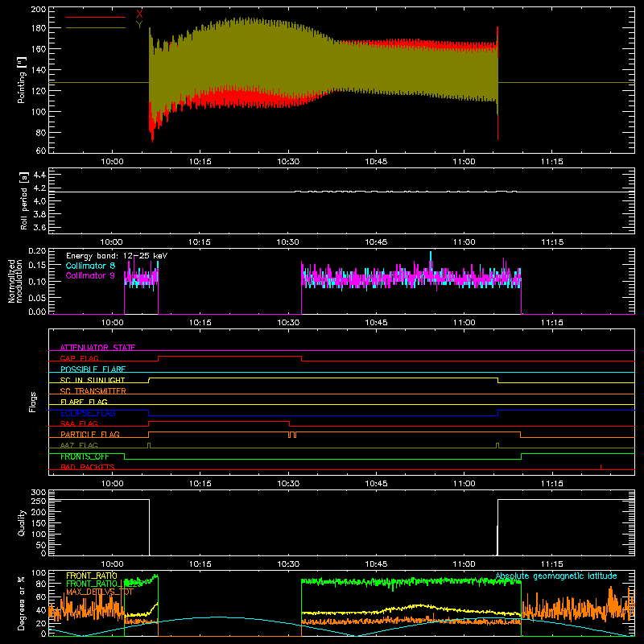Select the Quality axis title
The image size is (644, 644).
tap(22, 522)
